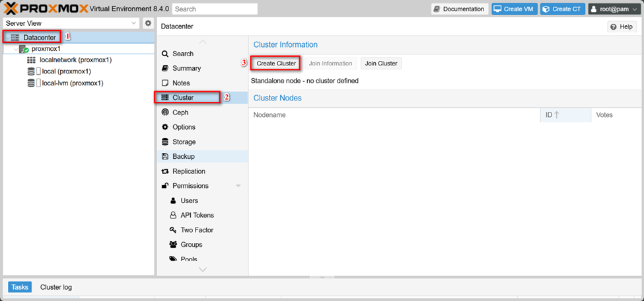The height and width of the screenshot is (301, 644).
Task: Select the Tasks tab
Action: 20,287
